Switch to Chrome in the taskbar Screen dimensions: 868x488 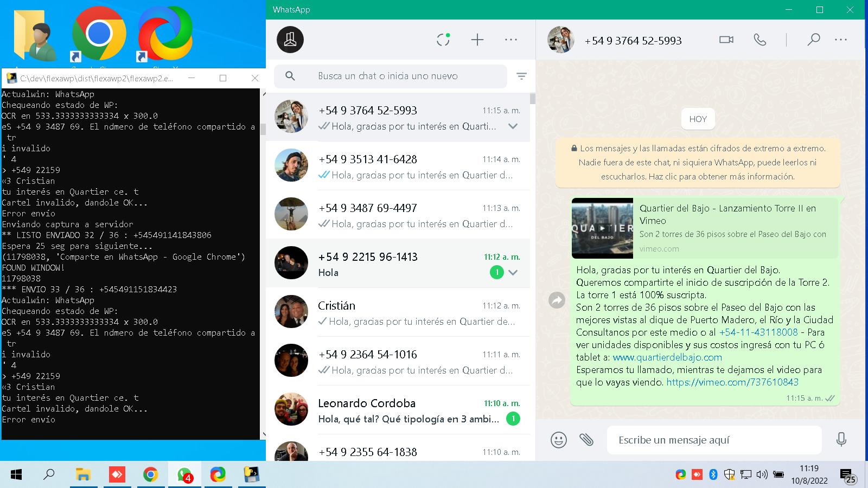click(150, 475)
